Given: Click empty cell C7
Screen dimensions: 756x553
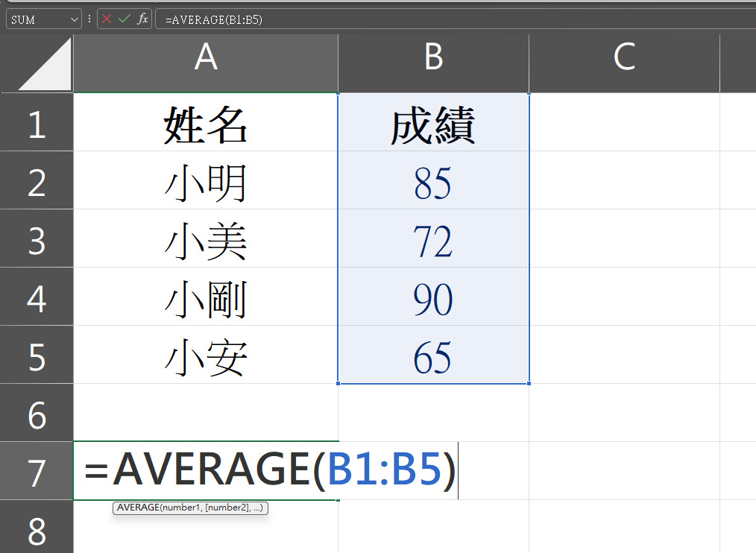Looking at the screenshot, I should click(624, 470).
